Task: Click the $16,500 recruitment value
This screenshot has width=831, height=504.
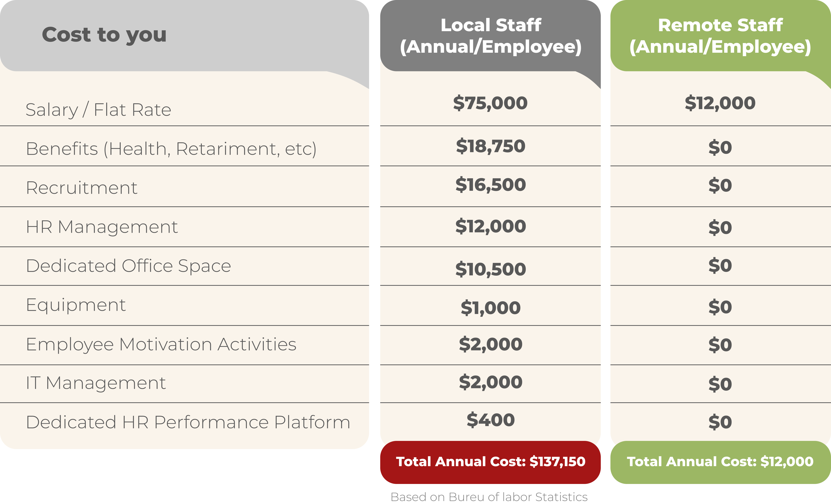Action: [490, 185]
